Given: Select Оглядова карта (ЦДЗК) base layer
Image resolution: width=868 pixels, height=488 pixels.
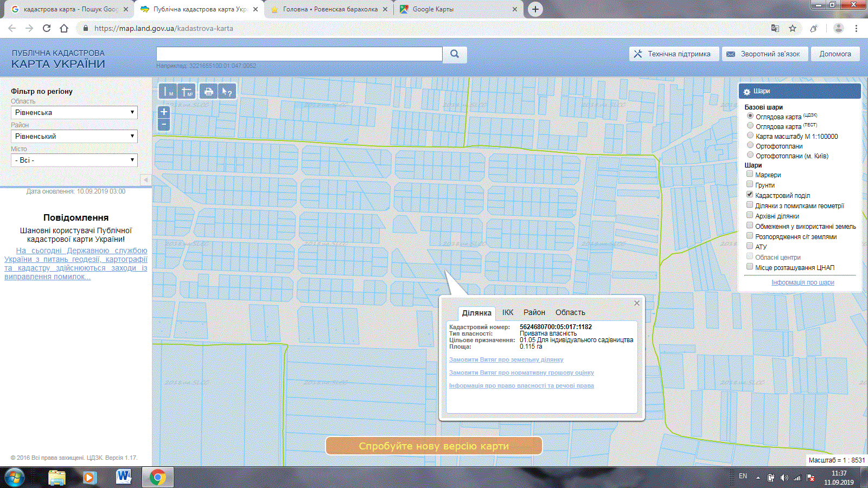Looking at the screenshot, I should point(750,116).
